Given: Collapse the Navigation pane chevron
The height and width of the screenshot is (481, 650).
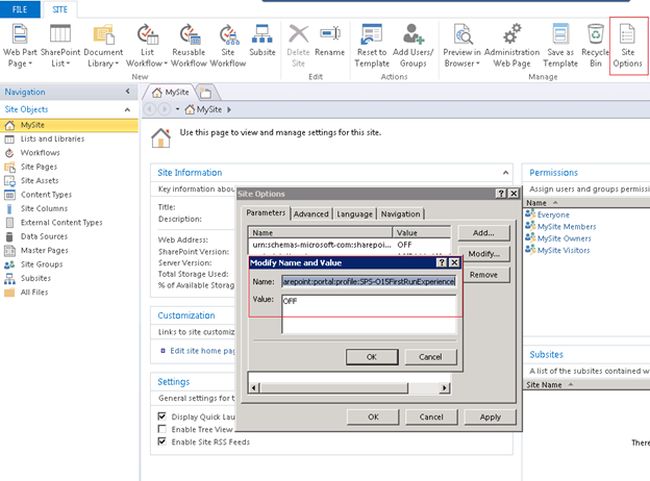Looking at the screenshot, I should (128, 92).
